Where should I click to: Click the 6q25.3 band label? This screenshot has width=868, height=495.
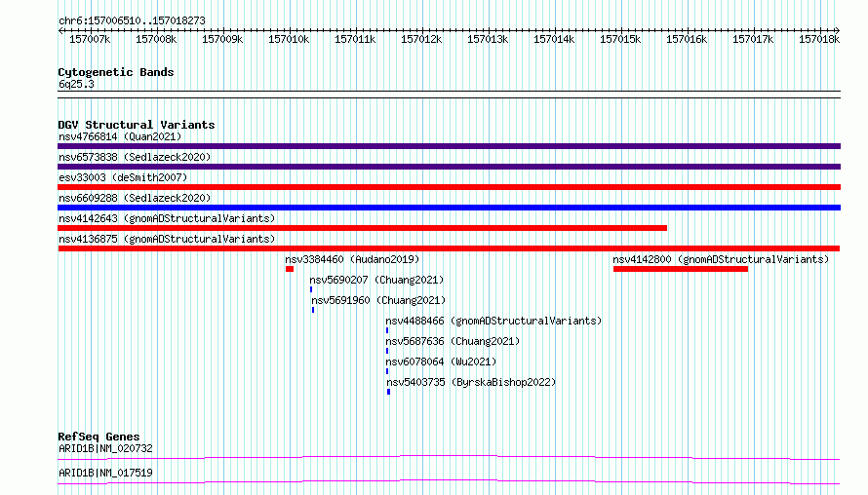click(76, 84)
